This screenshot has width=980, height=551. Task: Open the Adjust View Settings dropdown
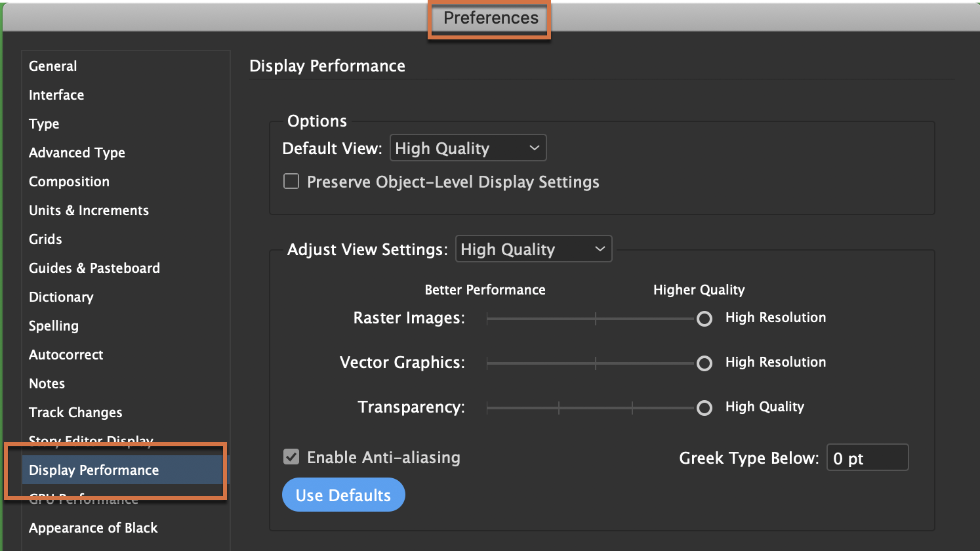click(533, 249)
